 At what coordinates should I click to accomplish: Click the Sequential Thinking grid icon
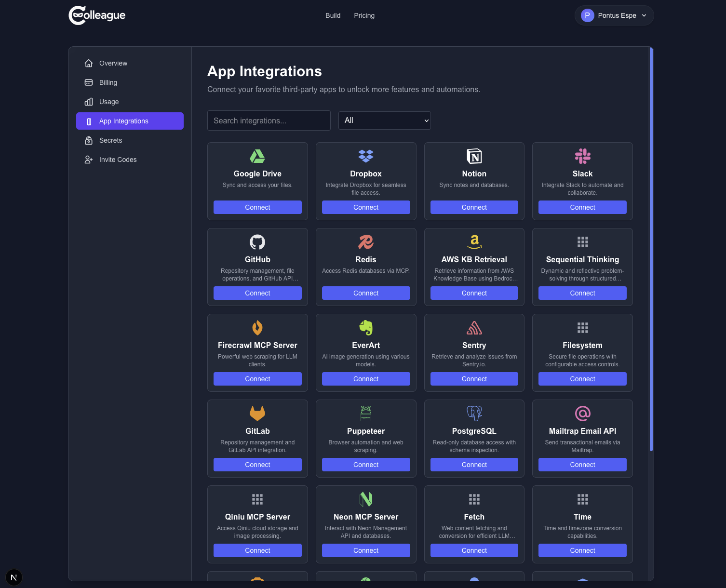click(x=583, y=242)
